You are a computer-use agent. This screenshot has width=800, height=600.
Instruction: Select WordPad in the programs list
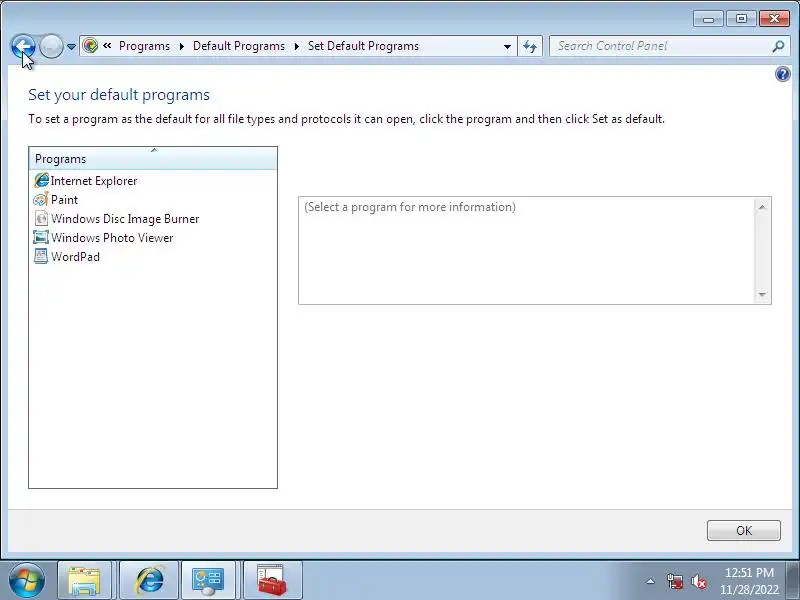[x=76, y=257]
